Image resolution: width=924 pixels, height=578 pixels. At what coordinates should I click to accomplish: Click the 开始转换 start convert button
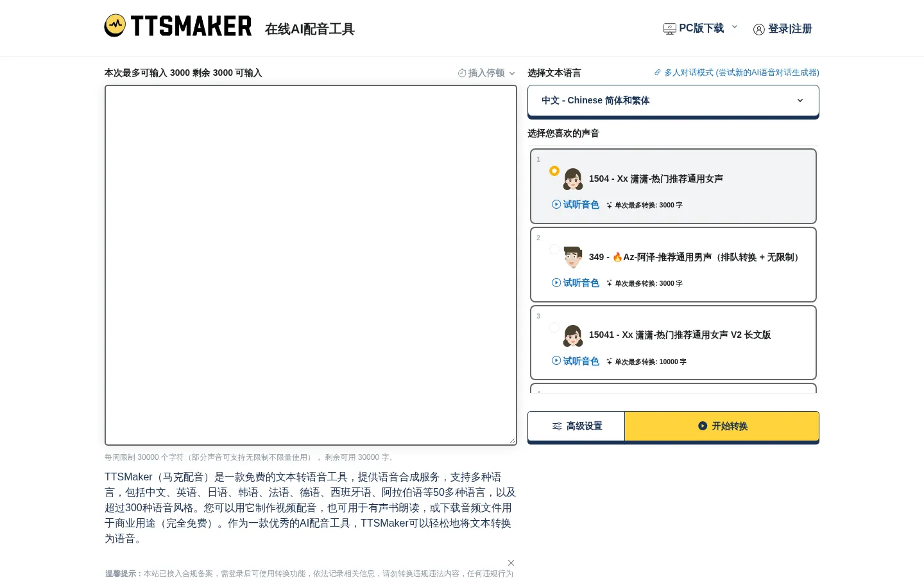tap(722, 426)
